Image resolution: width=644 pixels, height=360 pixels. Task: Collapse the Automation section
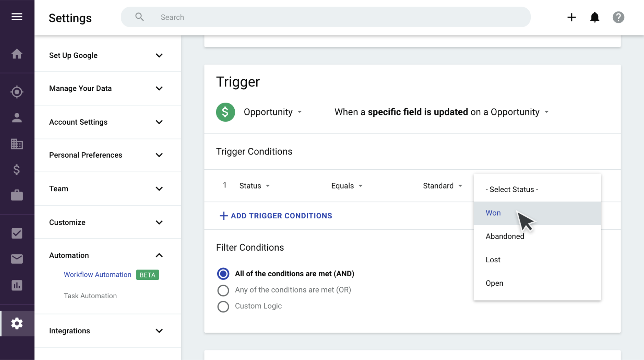pyautogui.click(x=159, y=255)
